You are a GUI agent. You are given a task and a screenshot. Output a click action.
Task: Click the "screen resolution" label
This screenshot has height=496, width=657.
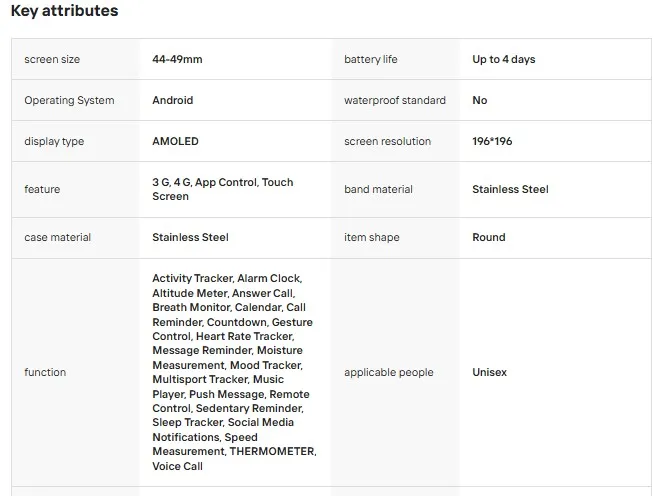[387, 142]
